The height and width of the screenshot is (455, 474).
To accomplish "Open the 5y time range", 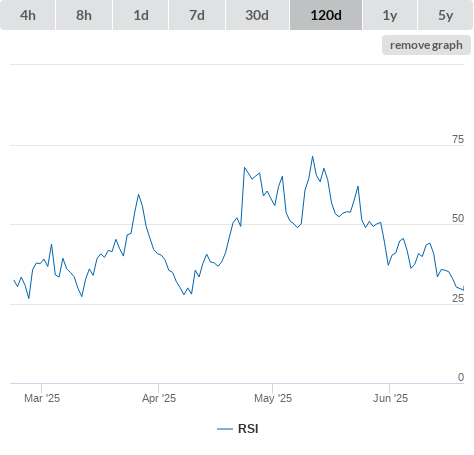I will tap(446, 15).
